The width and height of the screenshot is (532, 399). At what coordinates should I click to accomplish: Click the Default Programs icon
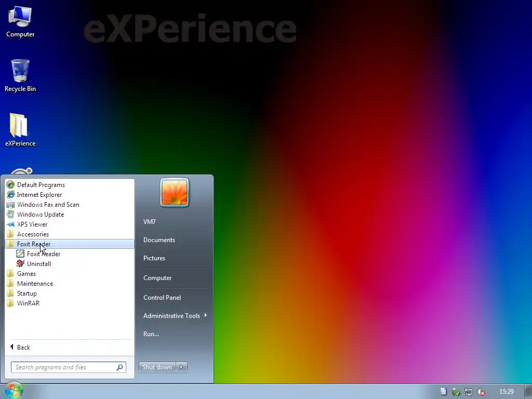[10, 184]
